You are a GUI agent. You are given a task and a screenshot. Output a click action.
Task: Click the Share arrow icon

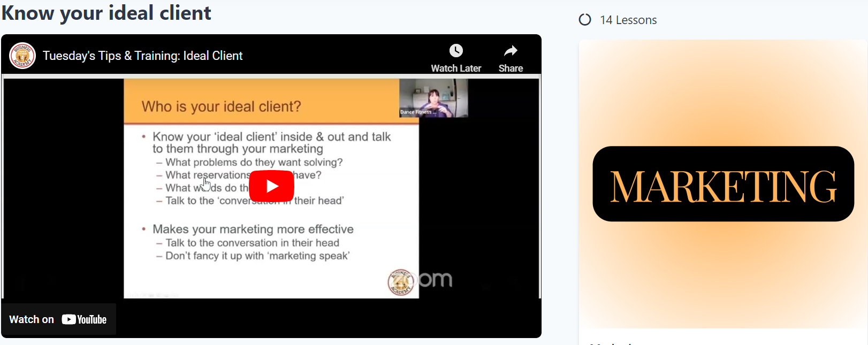coord(511,51)
